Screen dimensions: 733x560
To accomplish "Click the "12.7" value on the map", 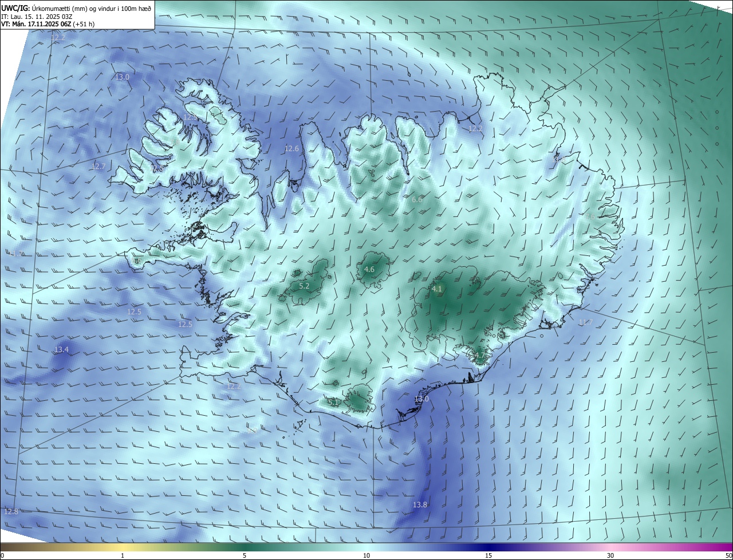I will (98, 167).
